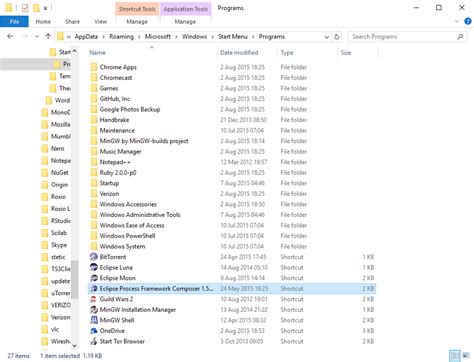Click the search magnifier icon
This screenshot has height=362, width=474.
pyautogui.click(x=460, y=37)
